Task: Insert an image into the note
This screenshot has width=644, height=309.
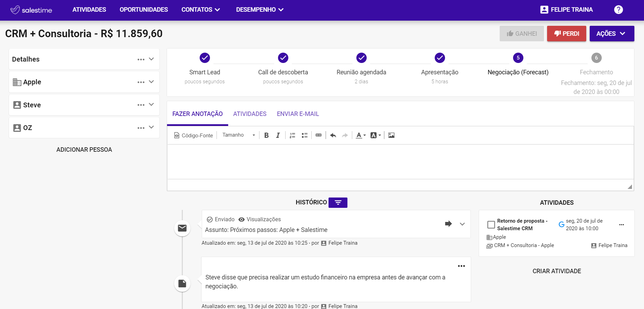Action: tap(391, 135)
